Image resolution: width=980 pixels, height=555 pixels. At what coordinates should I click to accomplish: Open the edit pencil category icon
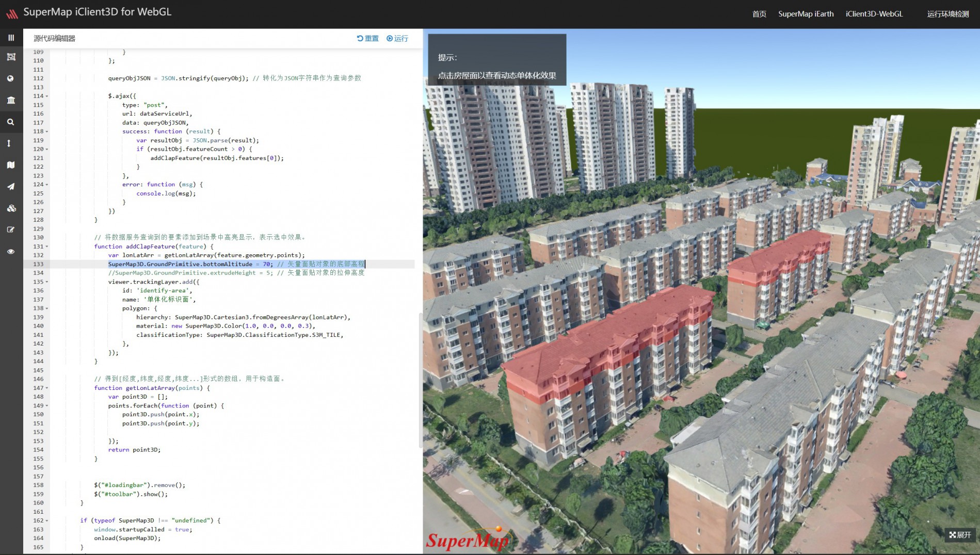[x=11, y=230]
